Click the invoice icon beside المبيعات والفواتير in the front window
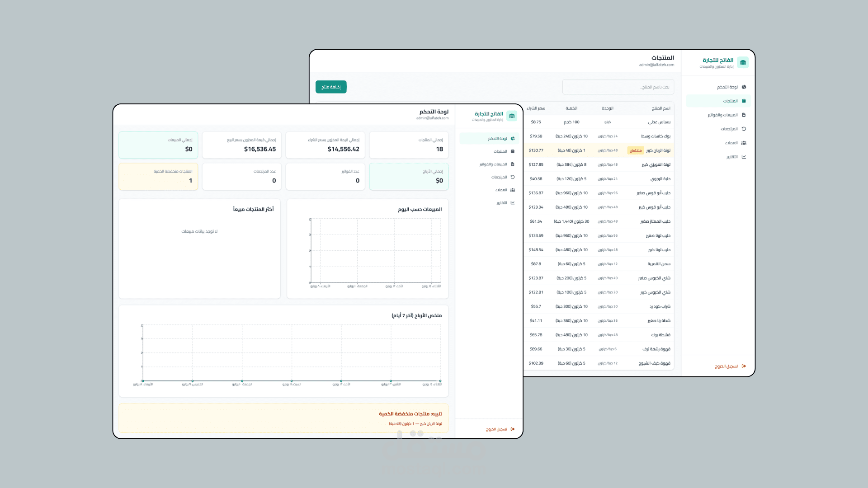Viewport: 868px width, 488px height. tap(513, 164)
